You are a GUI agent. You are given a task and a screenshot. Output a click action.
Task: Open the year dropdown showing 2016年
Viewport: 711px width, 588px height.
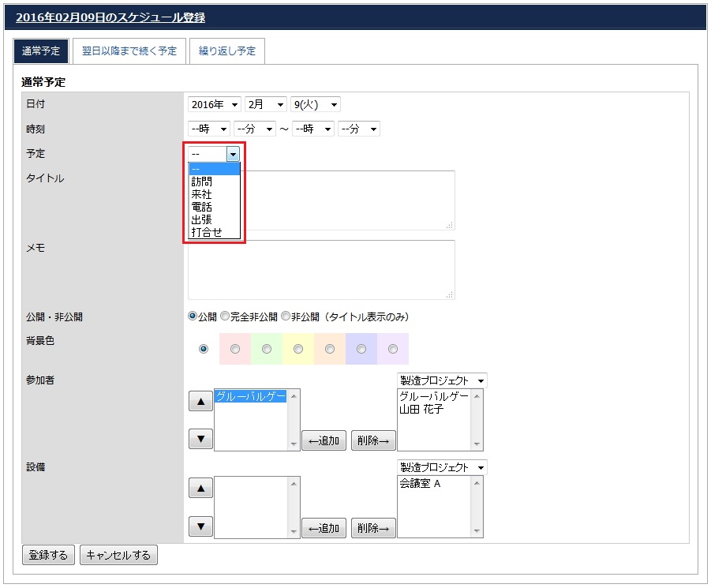tap(214, 105)
